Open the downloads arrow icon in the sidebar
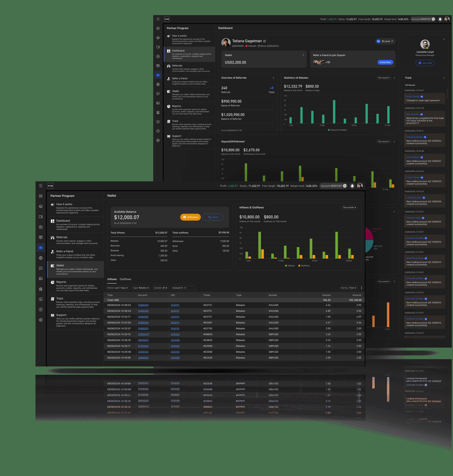Screen dimensions: 453x476 coord(41,299)
